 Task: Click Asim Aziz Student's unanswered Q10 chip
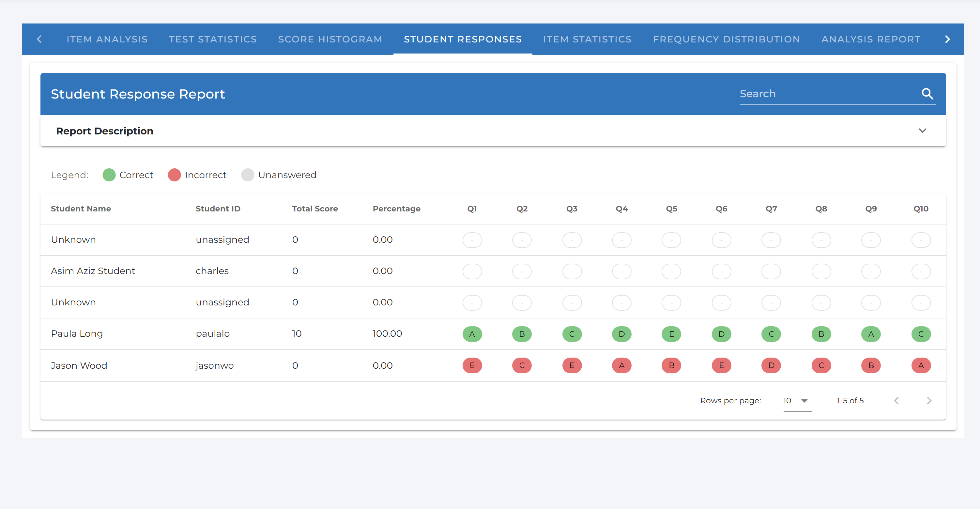(921, 271)
